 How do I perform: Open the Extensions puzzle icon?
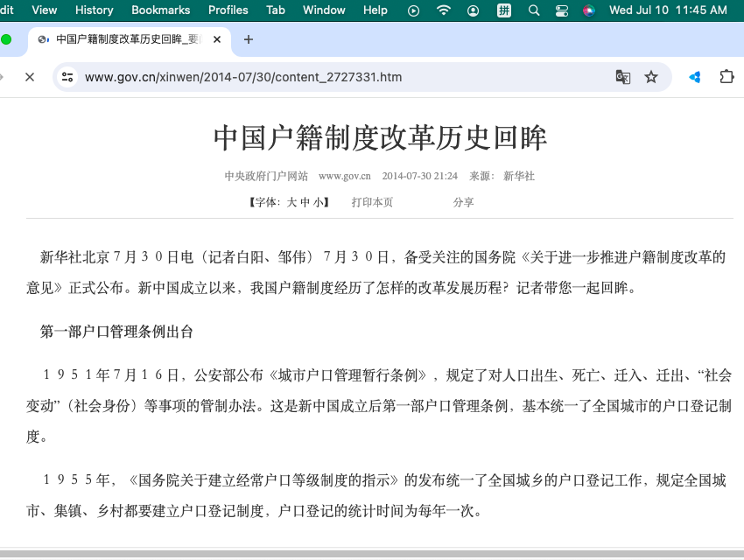tap(726, 77)
